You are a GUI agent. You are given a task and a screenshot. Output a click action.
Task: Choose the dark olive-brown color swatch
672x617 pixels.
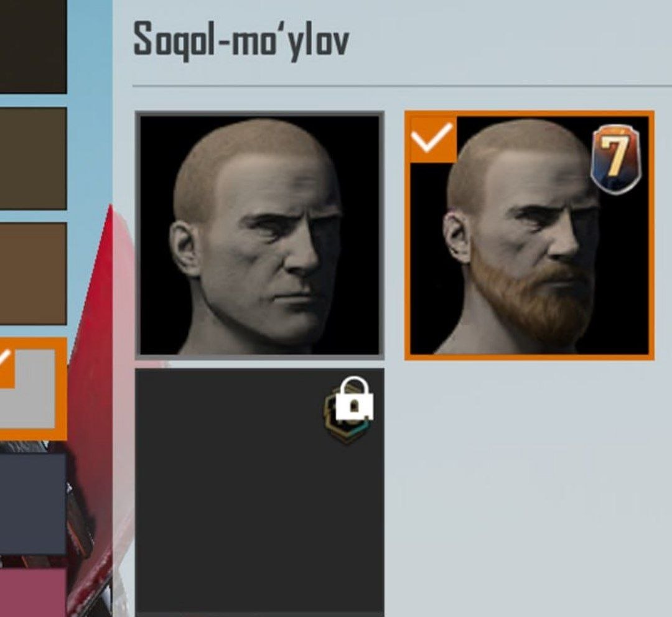(34, 159)
